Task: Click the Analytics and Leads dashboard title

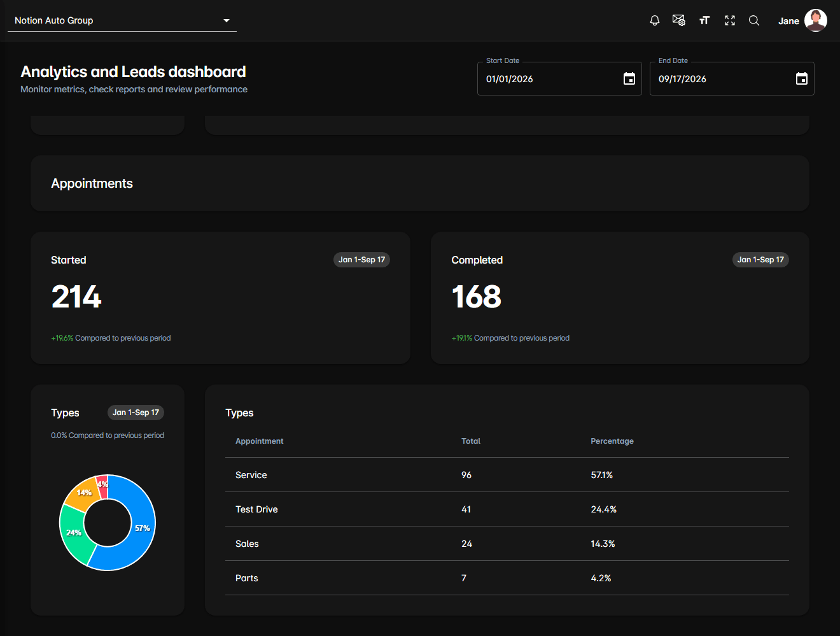Action: [134, 72]
